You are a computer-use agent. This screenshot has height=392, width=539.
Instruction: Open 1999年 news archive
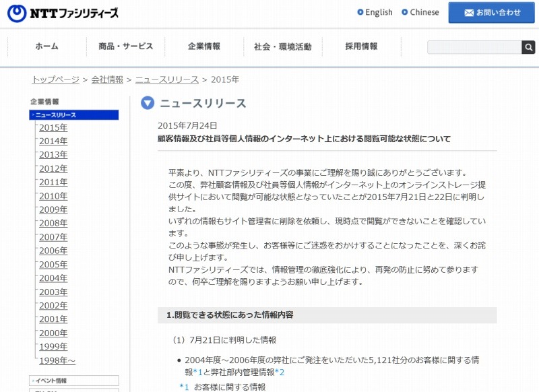(x=53, y=347)
